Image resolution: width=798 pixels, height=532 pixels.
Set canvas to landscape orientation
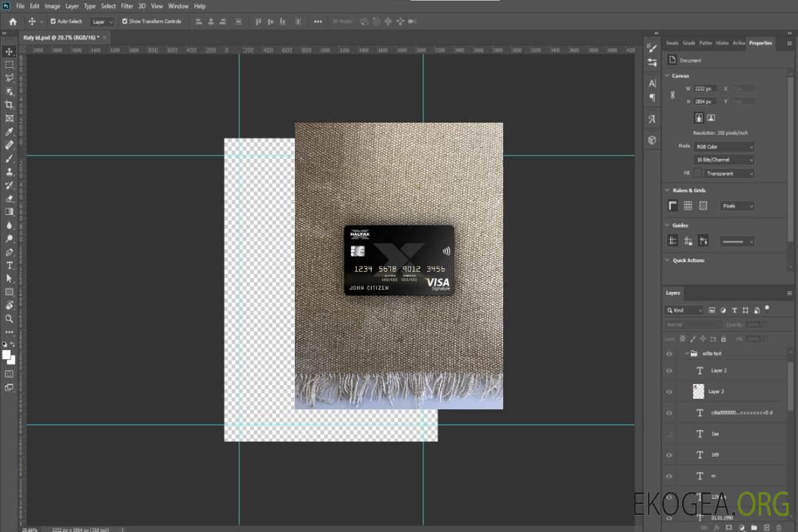(711, 117)
